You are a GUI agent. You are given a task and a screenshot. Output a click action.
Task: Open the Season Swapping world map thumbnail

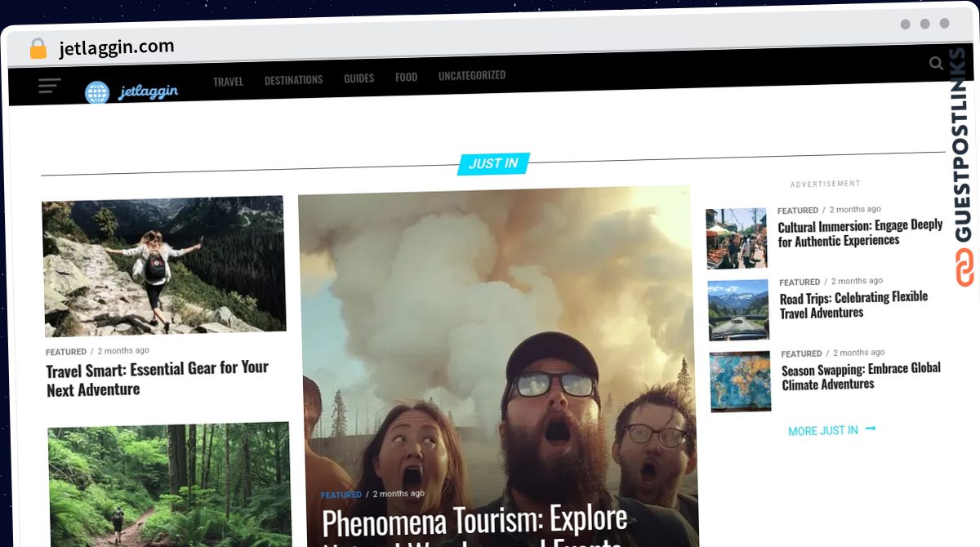tap(740, 382)
